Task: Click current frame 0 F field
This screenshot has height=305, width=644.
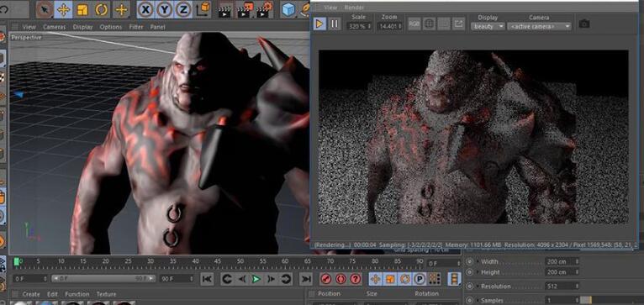Action: point(444,264)
